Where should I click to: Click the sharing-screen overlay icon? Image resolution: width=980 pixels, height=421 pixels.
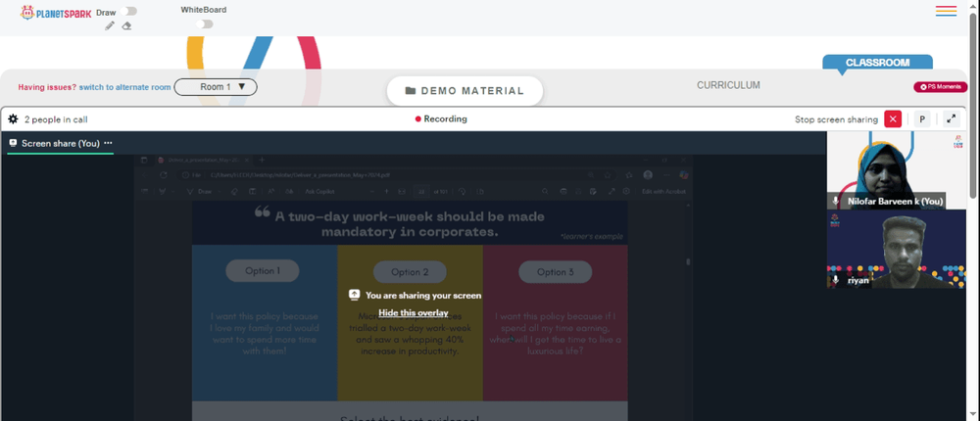pos(355,295)
